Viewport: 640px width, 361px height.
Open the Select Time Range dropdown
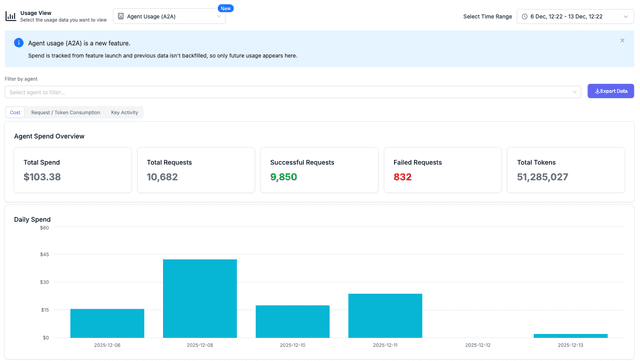pyautogui.click(x=575, y=17)
